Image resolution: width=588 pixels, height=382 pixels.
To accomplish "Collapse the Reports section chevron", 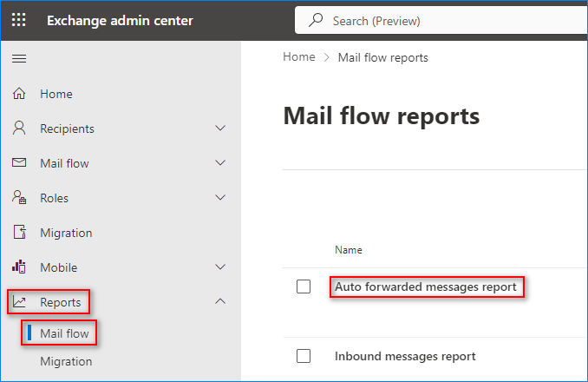I will [220, 301].
